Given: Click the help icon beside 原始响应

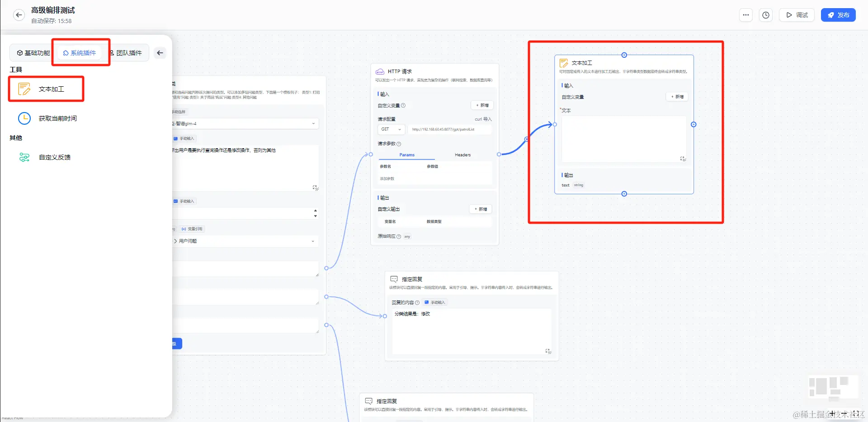Looking at the screenshot, I should [x=399, y=236].
